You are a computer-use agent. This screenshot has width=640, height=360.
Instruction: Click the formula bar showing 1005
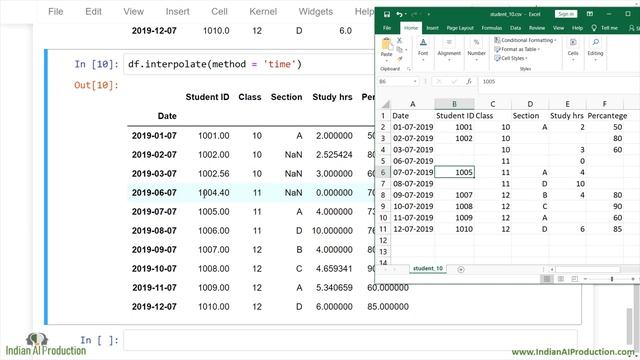pos(559,82)
